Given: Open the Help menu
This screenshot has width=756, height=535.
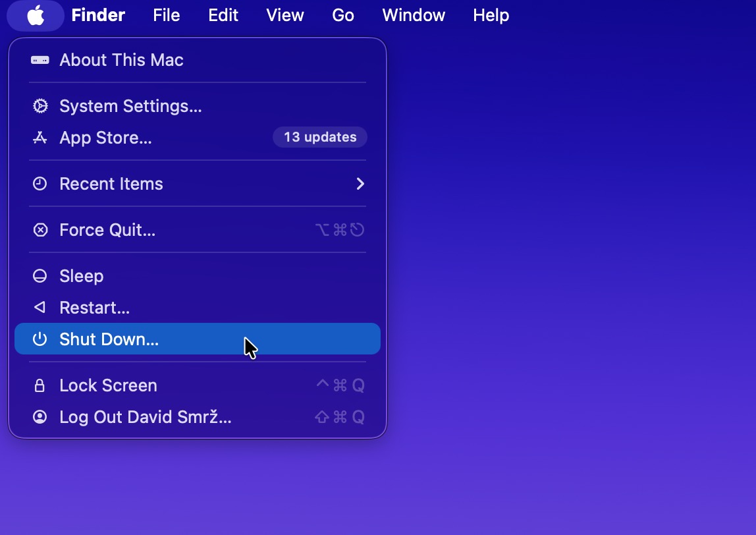Looking at the screenshot, I should click(490, 15).
